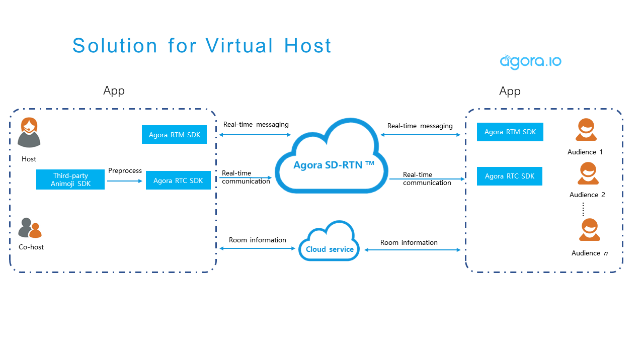Click the Audience 2 label

click(587, 195)
